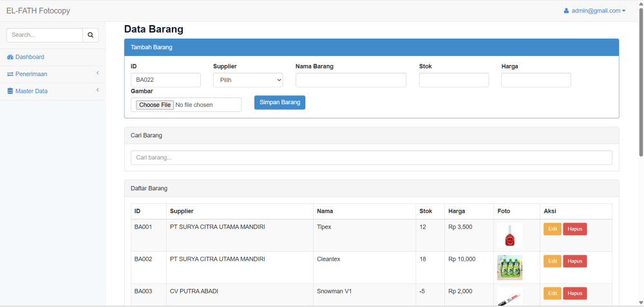Image resolution: width=644 pixels, height=307 pixels.
Task: Click the EL-FATH Fotocopy brand link
Action: [38, 11]
